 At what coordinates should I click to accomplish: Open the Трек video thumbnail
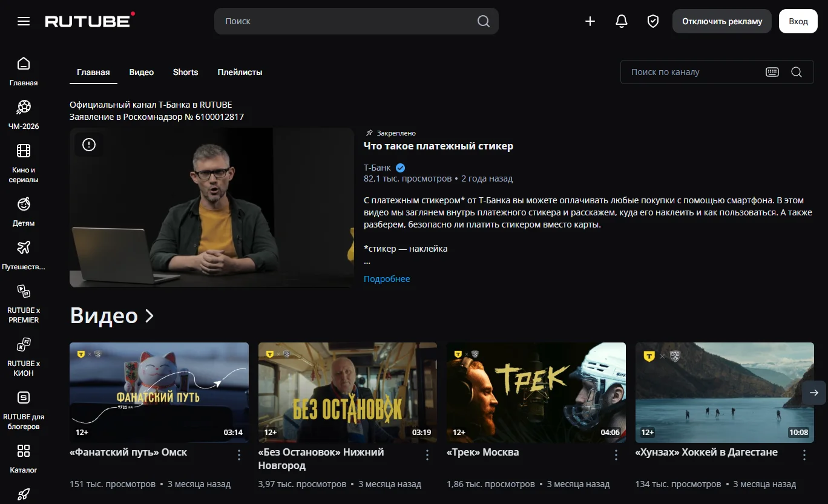click(x=536, y=393)
